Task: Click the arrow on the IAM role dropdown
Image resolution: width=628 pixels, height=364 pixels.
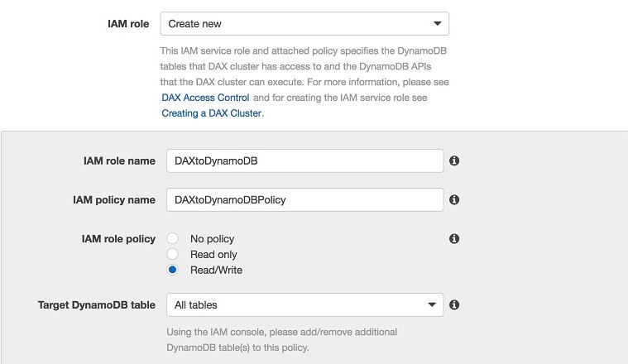Action: tap(437, 24)
